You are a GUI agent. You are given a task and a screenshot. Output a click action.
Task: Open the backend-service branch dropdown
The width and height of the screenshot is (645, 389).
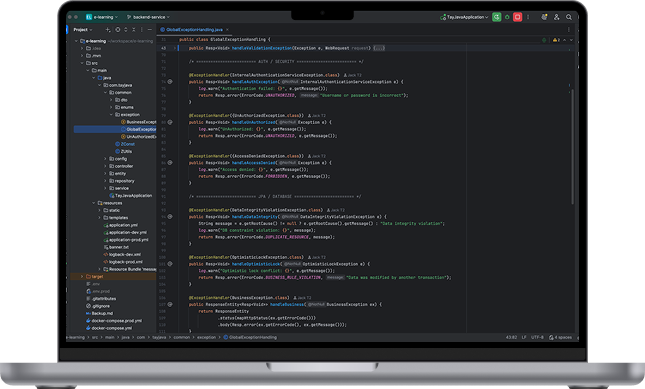pyautogui.click(x=148, y=17)
